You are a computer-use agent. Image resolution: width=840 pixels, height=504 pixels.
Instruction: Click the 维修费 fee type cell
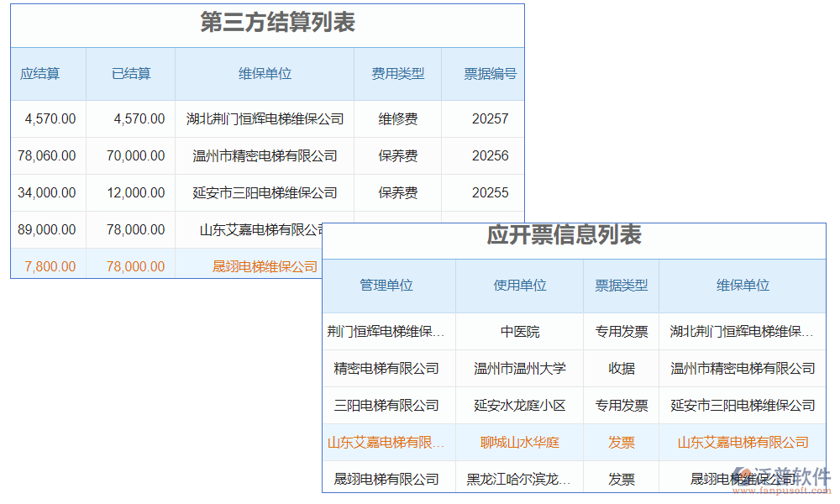pyautogui.click(x=396, y=118)
